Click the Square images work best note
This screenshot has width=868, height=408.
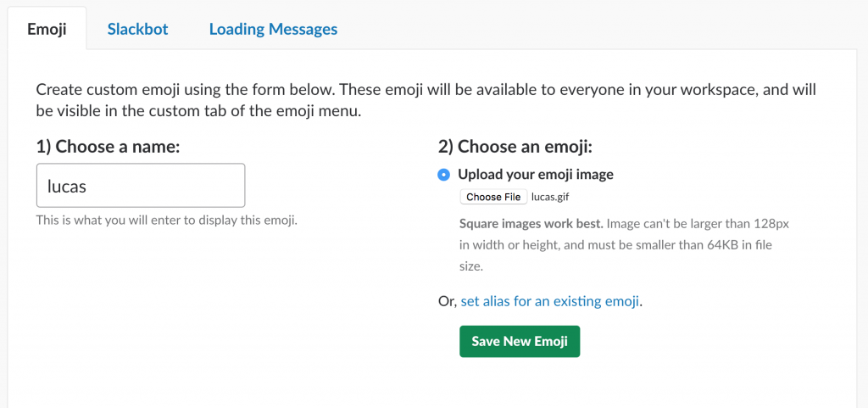point(531,224)
